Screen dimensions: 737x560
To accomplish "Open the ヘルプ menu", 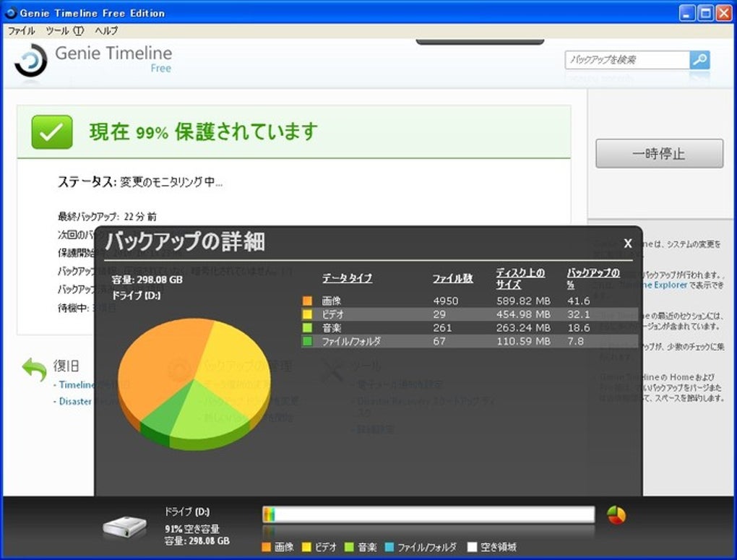I will [x=106, y=30].
